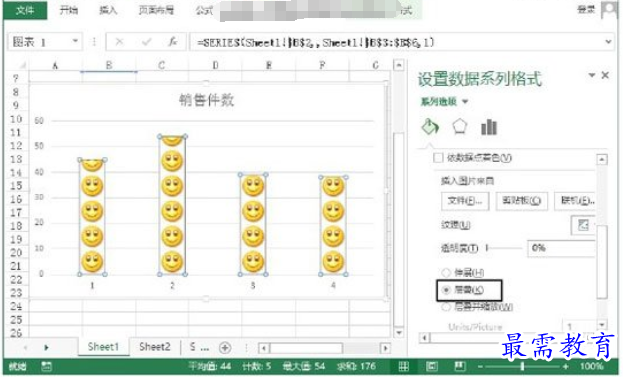Click the sheet horizontal scroll right arrow
The width and height of the screenshot is (623, 377).
click(385, 348)
